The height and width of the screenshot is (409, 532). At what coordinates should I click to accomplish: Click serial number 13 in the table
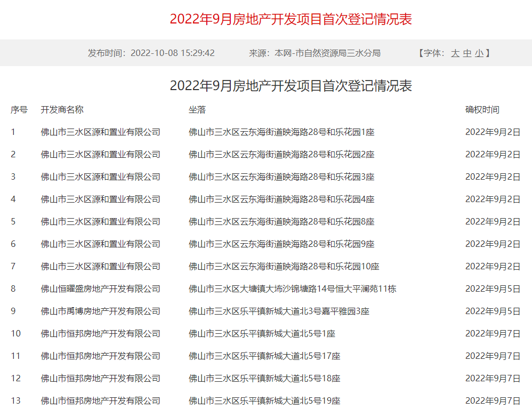15,400
